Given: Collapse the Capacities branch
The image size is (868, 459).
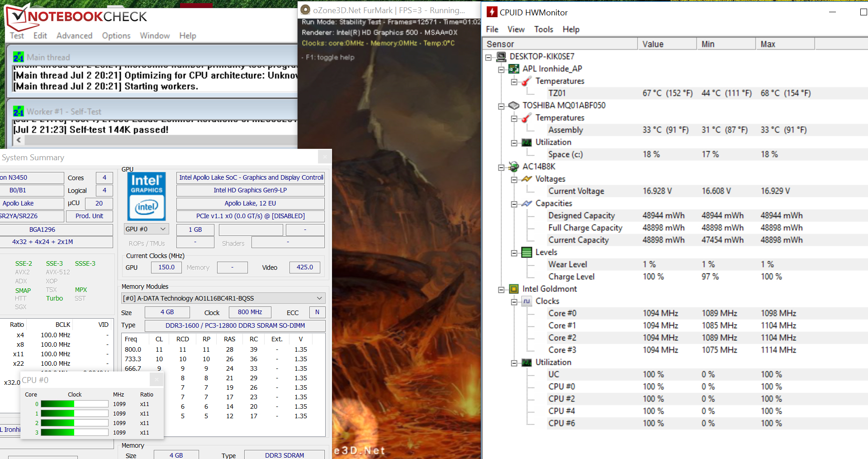Looking at the screenshot, I should [514, 204].
